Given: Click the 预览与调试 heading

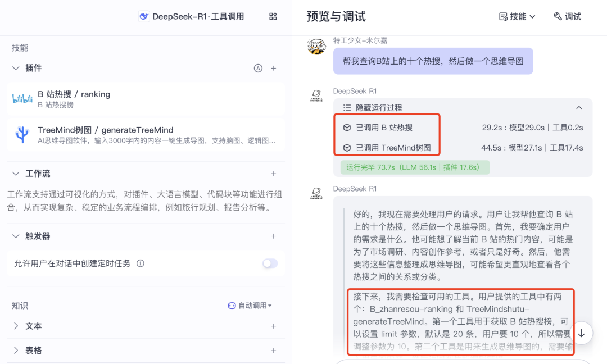Looking at the screenshot, I should [336, 16].
